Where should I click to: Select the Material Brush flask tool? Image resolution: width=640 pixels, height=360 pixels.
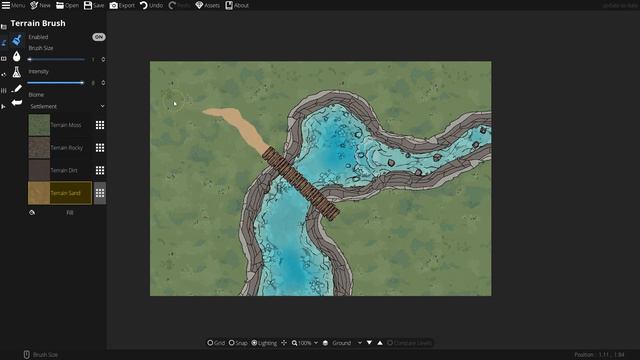click(x=16, y=72)
